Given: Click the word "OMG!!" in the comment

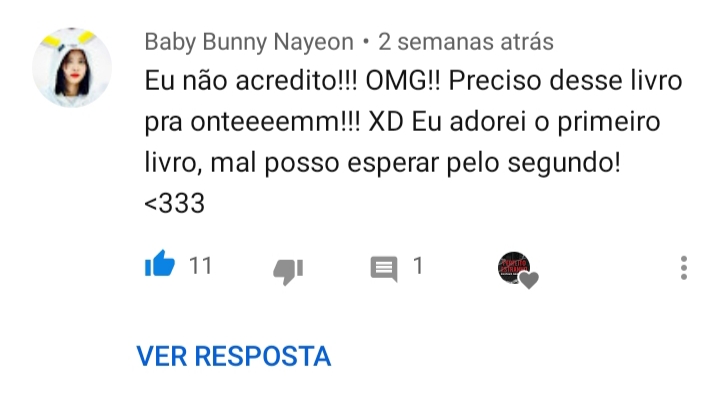Looking at the screenshot, I should coord(403,81).
